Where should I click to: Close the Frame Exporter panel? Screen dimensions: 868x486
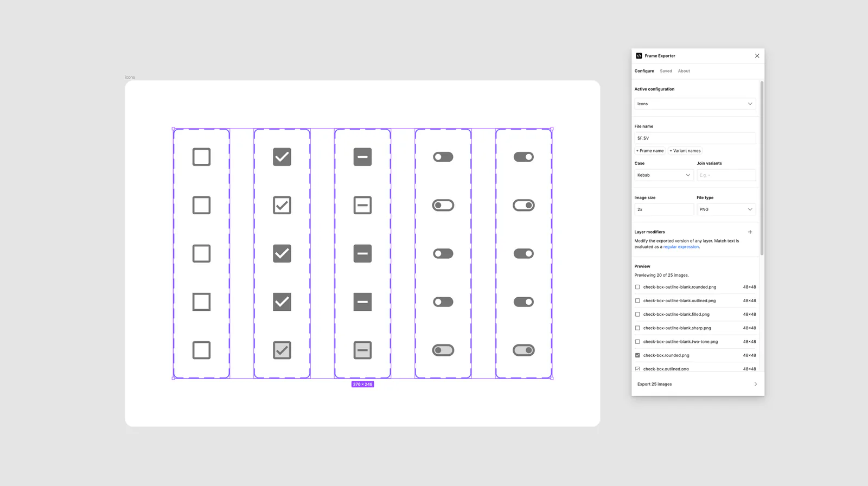coord(757,56)
